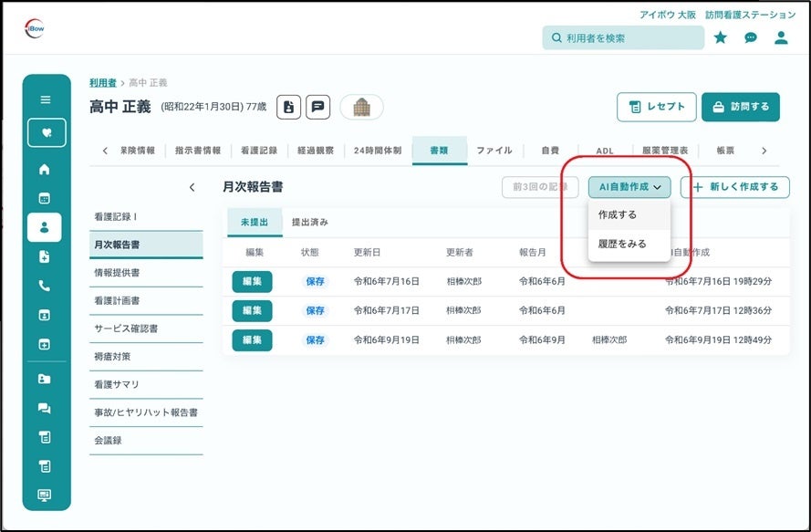Click the sidebar calendar icon with a person
This screenshot has height=532, width=811.
coord(45,315)
